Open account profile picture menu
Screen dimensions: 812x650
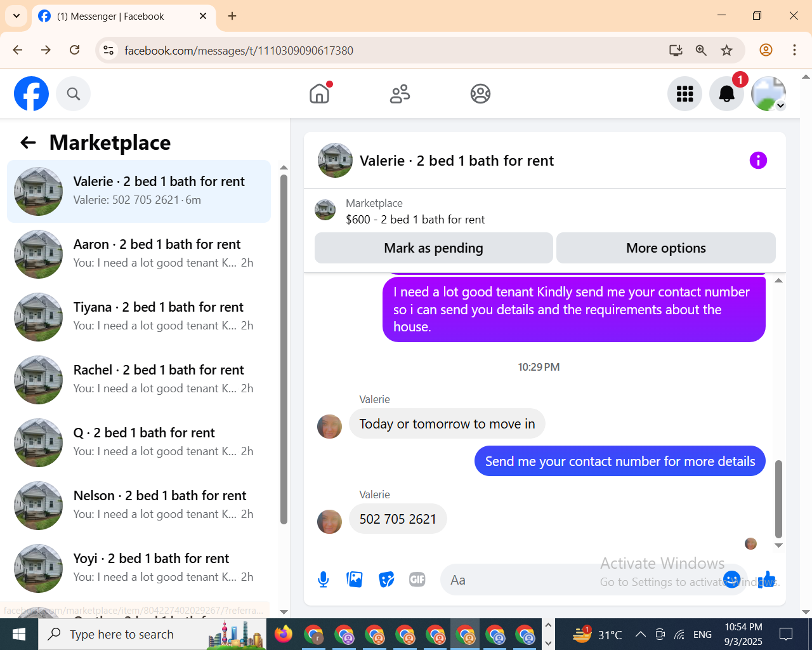[768, 94]
